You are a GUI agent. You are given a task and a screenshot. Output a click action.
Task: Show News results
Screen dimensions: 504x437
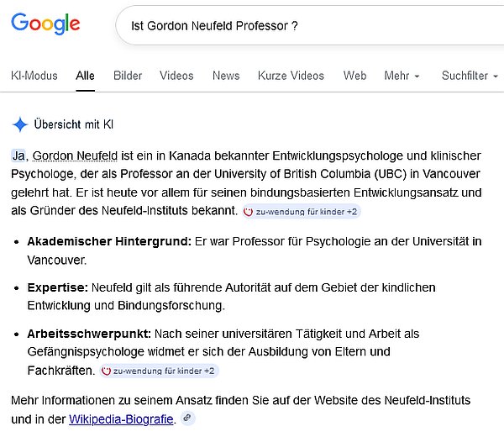click(226, 76)
